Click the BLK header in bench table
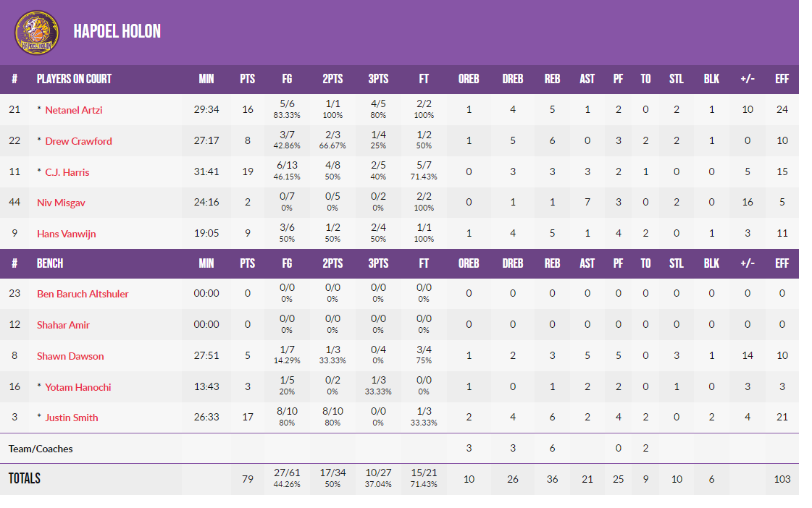 711,263
